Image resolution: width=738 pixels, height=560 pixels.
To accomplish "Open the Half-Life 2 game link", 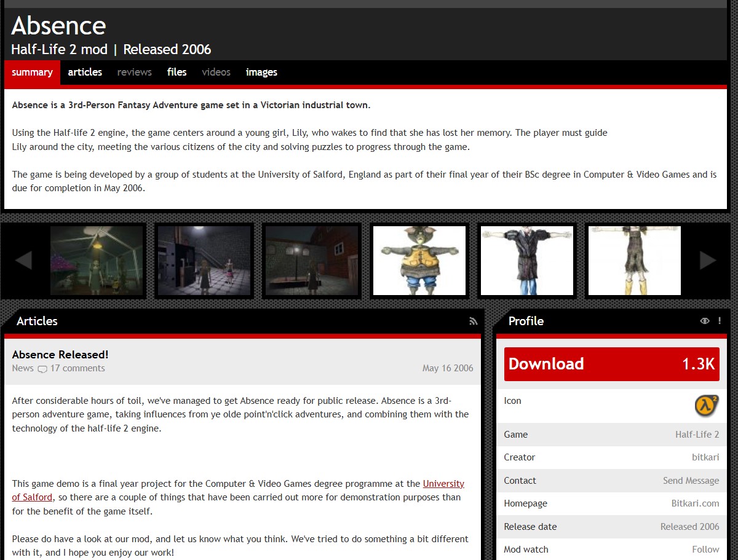I will pos(697,434).
